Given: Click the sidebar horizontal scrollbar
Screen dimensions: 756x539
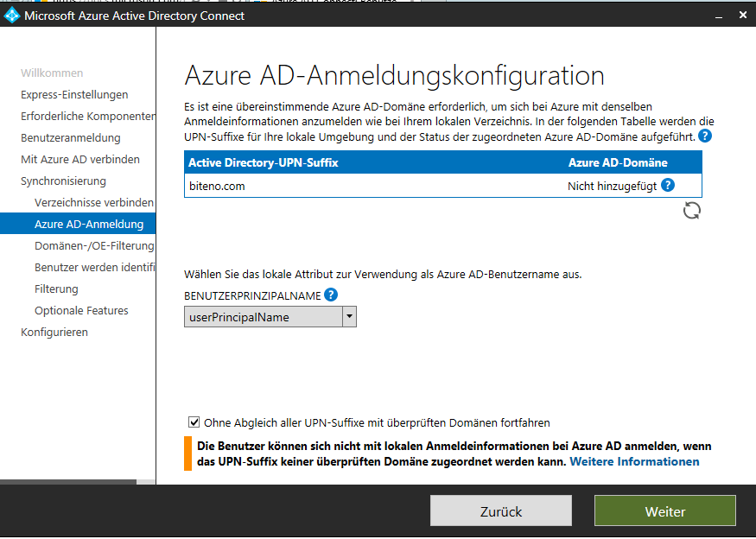Looking at the screenshot, I should coord(68,482).
